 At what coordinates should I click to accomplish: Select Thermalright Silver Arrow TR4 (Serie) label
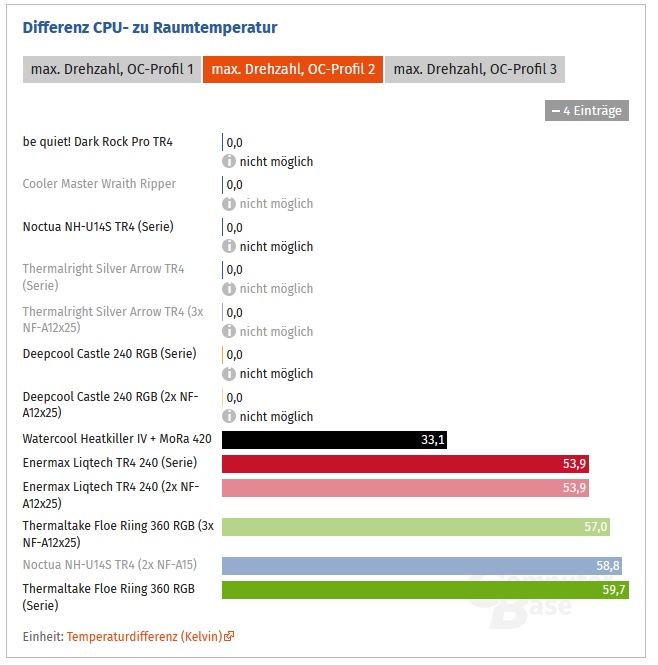(x=104, y=277)
